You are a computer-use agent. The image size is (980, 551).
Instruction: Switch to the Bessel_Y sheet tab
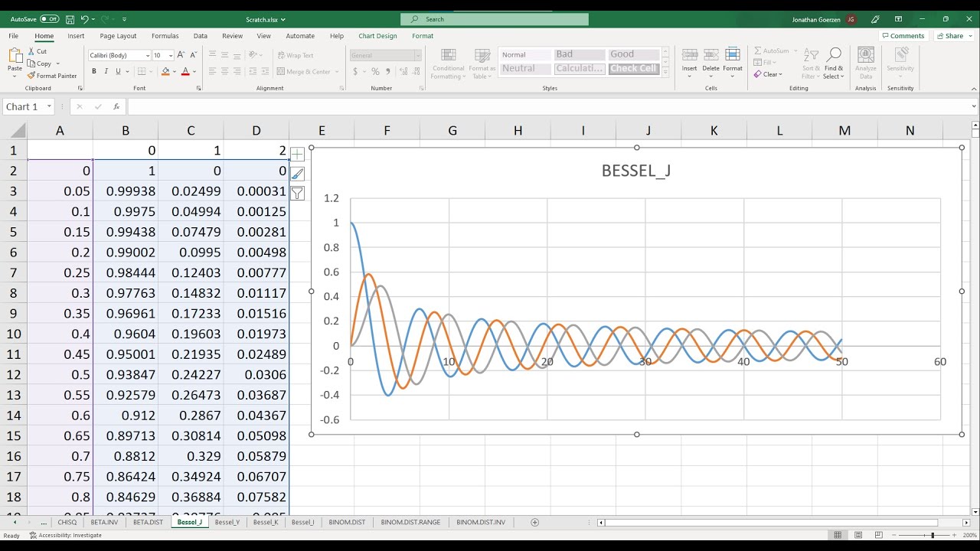pyautogui.click(x=227, y=522)
